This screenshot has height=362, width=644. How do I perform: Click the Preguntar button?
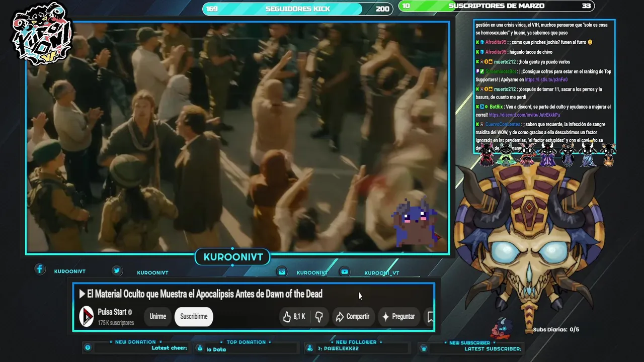(x=398, y=317)
